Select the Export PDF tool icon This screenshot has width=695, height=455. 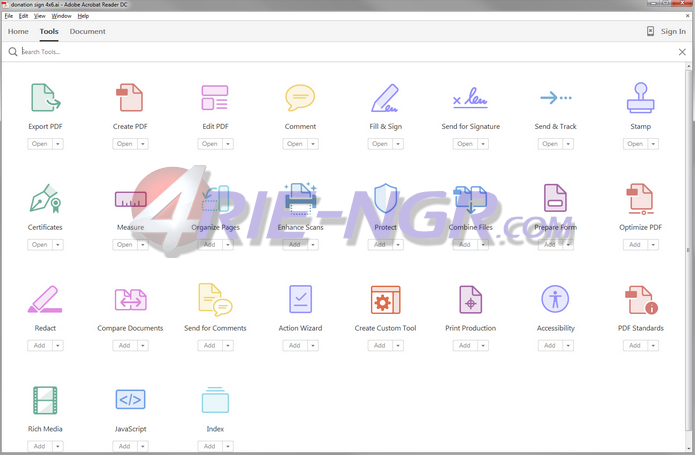pyautogui.click(x=46, y=97)
